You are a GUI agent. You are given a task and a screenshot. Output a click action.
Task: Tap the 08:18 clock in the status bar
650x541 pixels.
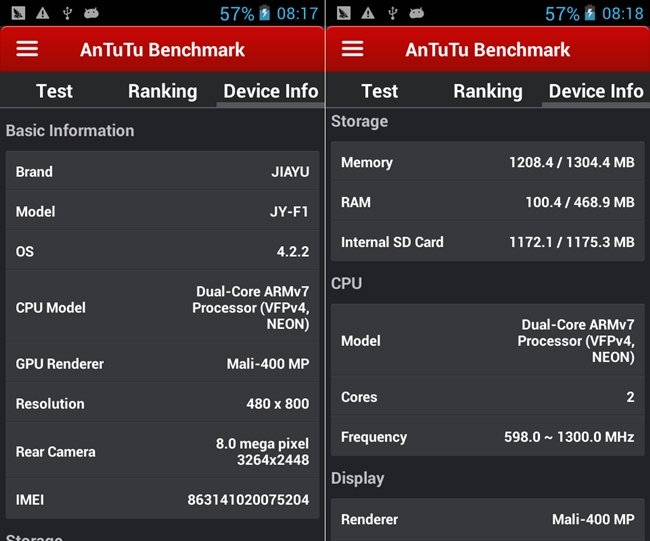pos(623,14)
